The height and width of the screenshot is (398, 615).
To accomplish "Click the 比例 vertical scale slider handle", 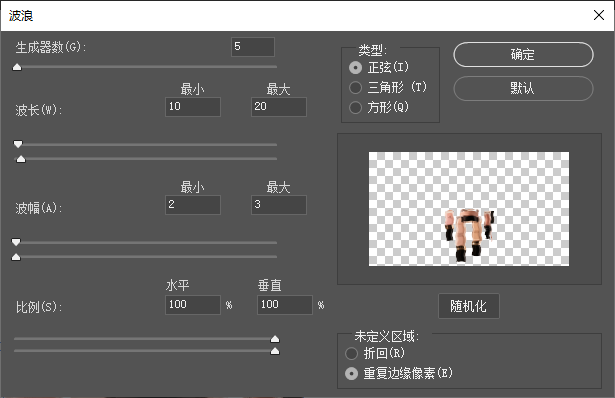I will tap(275, 351).
